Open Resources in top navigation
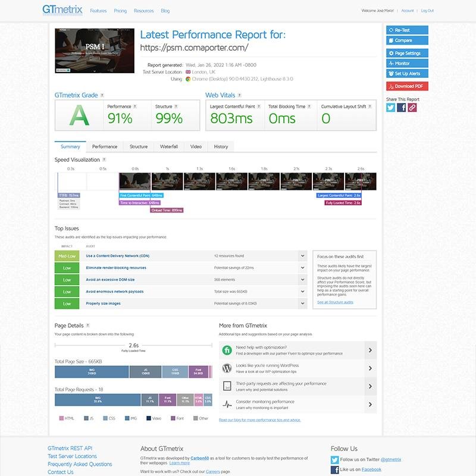This screenshot has height=476, width=476. pyautogui.click(x=143, y=11)
